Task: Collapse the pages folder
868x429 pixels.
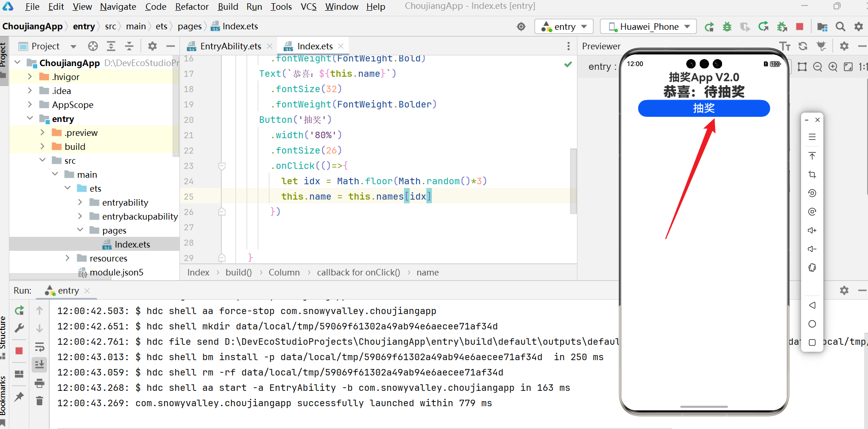Action: (x=80, y=230)
